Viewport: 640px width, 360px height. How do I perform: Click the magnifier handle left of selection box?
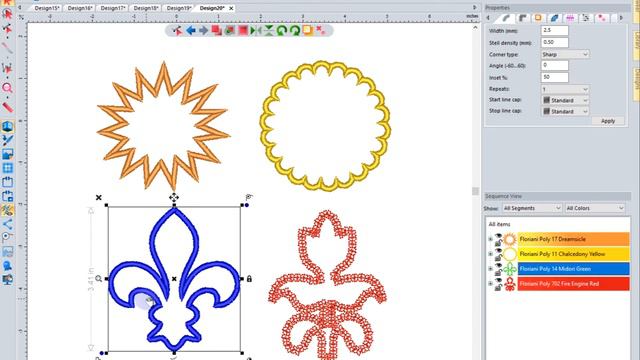98,279
